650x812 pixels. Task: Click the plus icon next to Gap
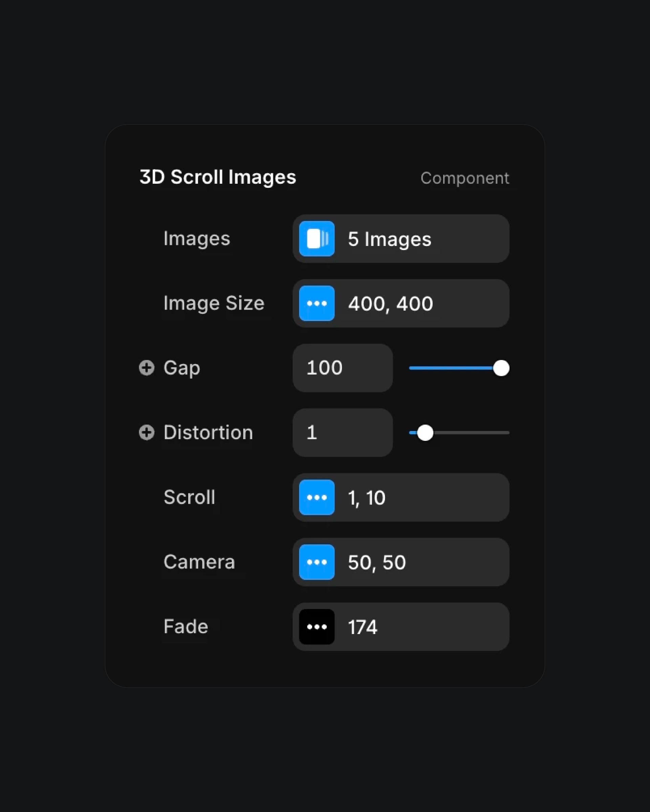[x=147, y=368]
